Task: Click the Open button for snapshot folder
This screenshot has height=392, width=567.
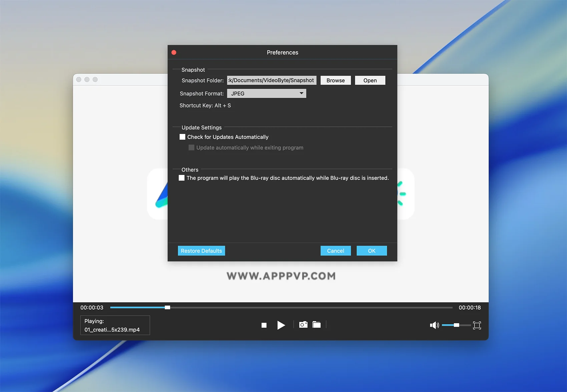Action: tap(370, 80)
